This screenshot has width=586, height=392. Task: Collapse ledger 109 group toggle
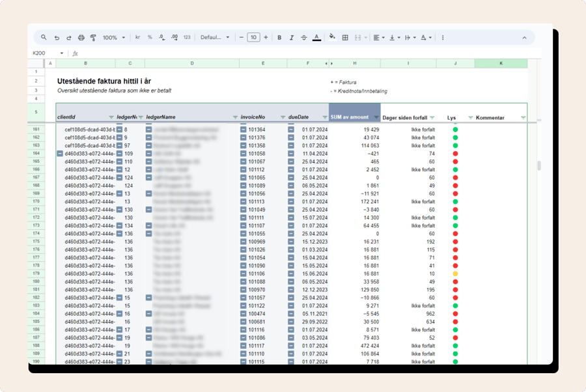(119, 154)
